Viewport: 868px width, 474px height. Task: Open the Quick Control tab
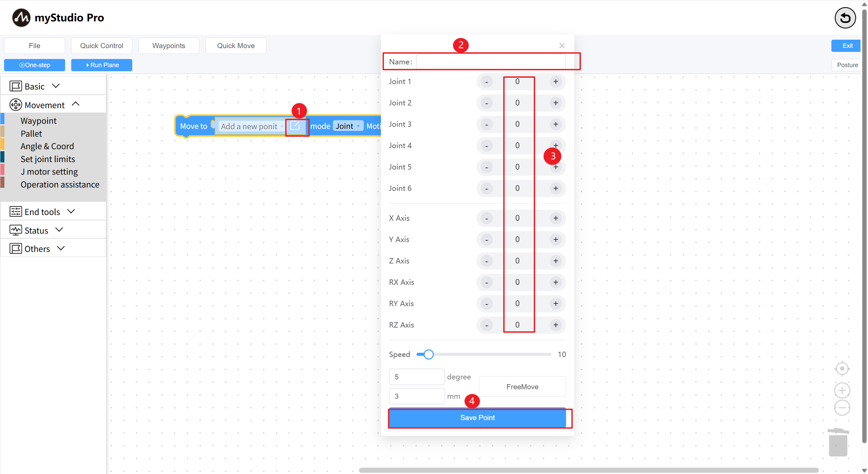101,46
